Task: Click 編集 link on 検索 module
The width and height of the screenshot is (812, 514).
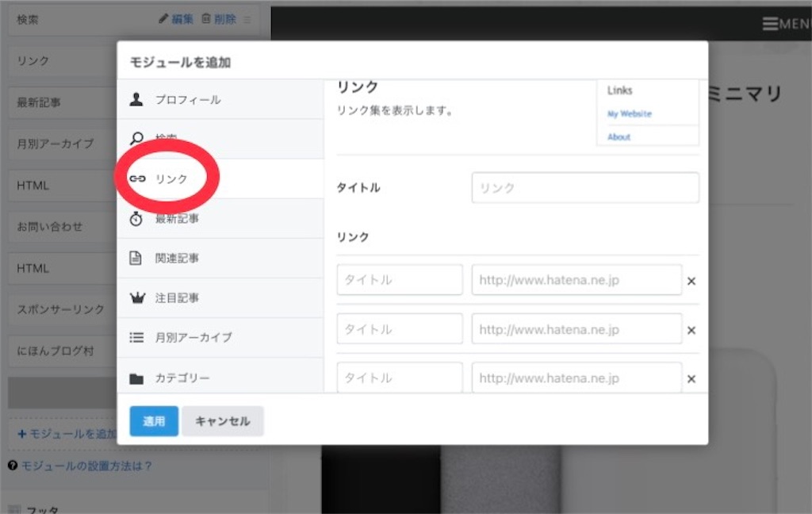Action: (182, 19)
